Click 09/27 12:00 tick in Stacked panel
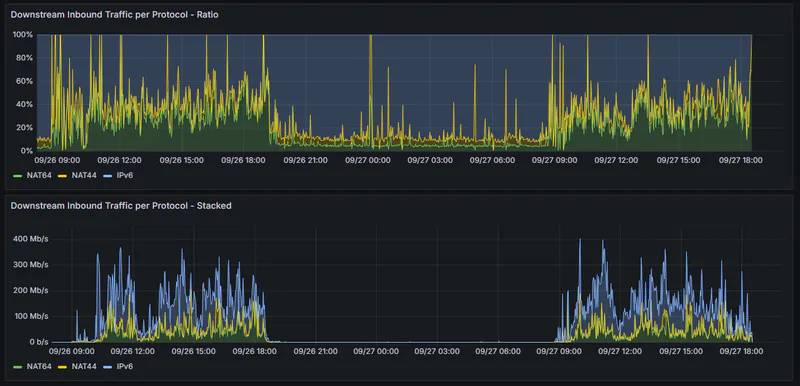The width and height of the screenshot is (800, 386). [620, 351]
